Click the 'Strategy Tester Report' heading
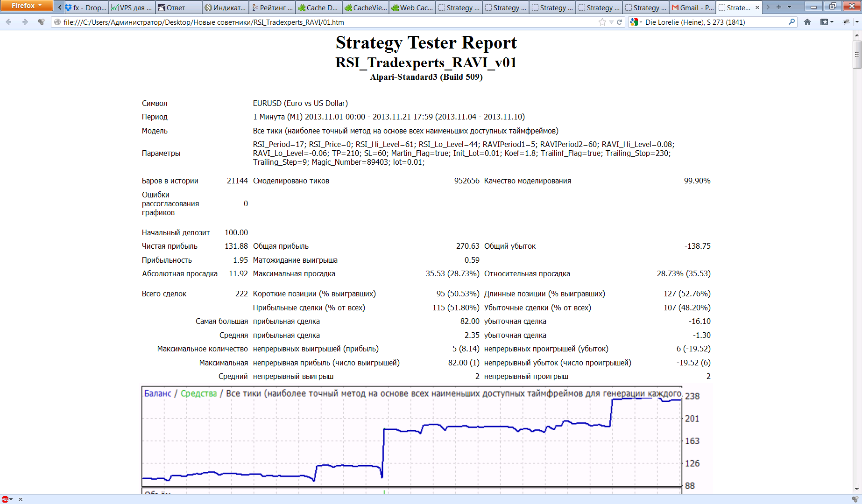The image size is (862, 504). (x=426, y=42)
